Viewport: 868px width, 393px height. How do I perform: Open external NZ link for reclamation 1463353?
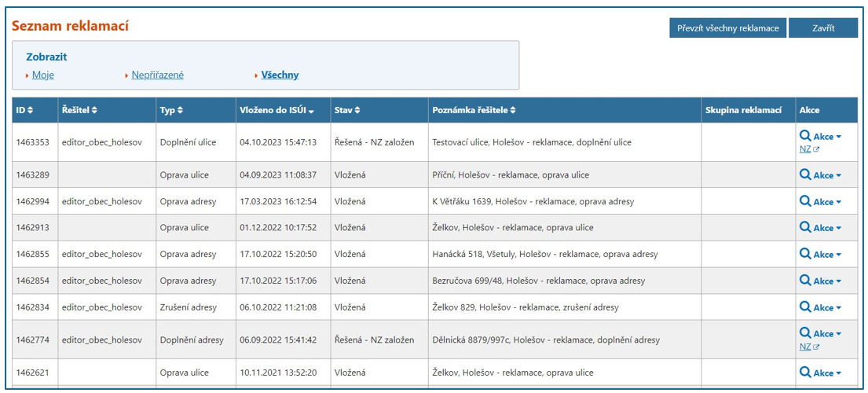(x=809, y=149)
